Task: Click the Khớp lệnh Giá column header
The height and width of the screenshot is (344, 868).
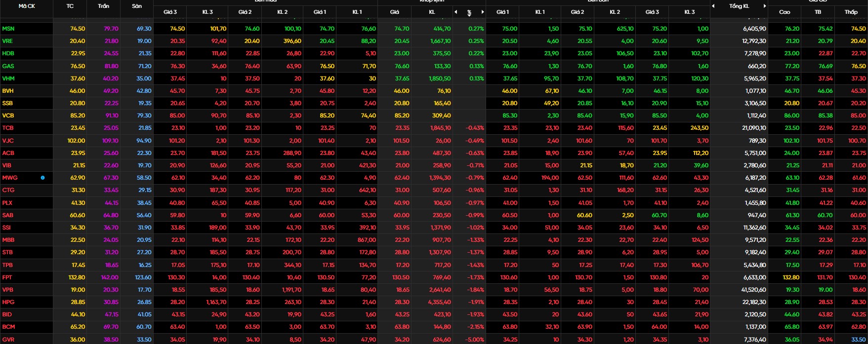Action: click(395, 12)
